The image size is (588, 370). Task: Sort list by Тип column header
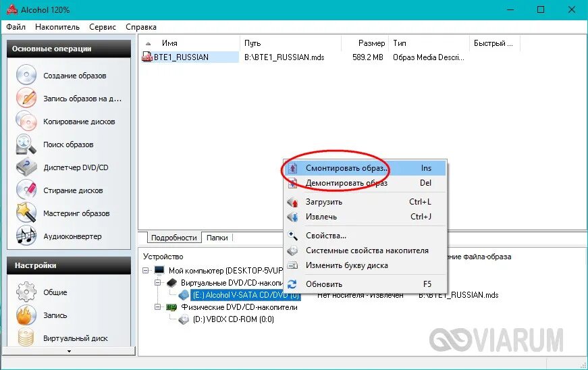pos(429,43)
